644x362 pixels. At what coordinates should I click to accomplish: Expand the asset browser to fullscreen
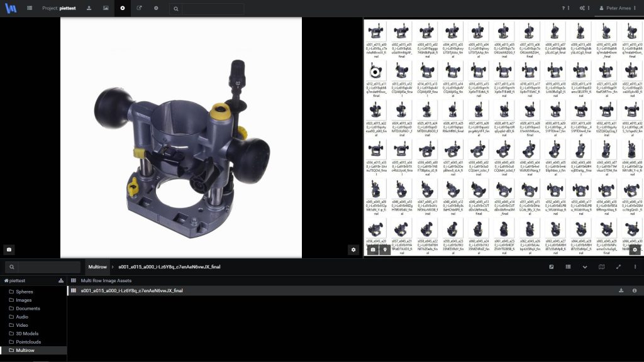tap(618, 266)
